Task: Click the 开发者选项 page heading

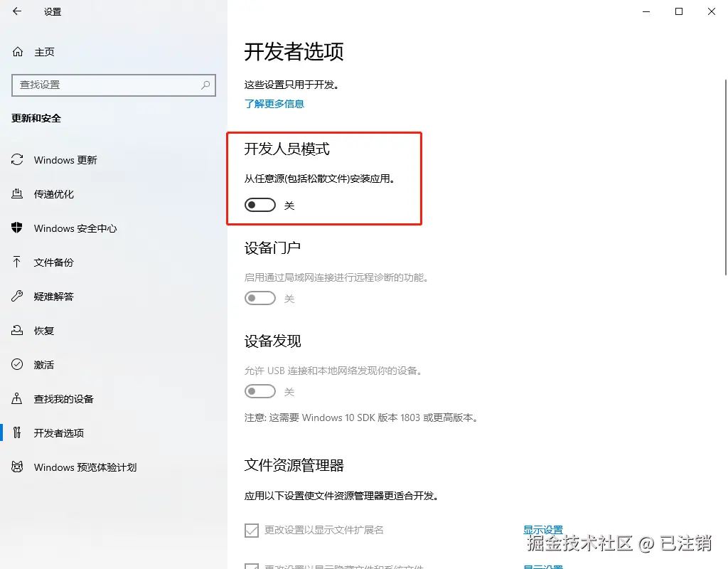Action: [294, 51]
